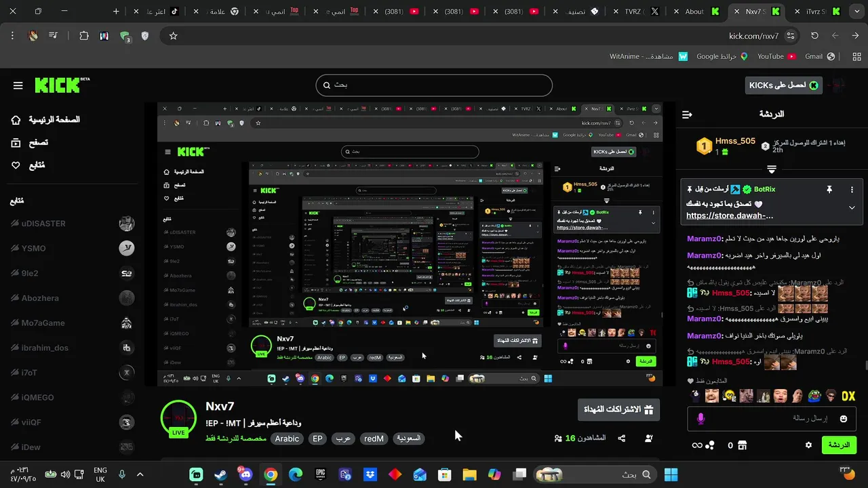Open a new browser tab

click(x=116, y=12)
